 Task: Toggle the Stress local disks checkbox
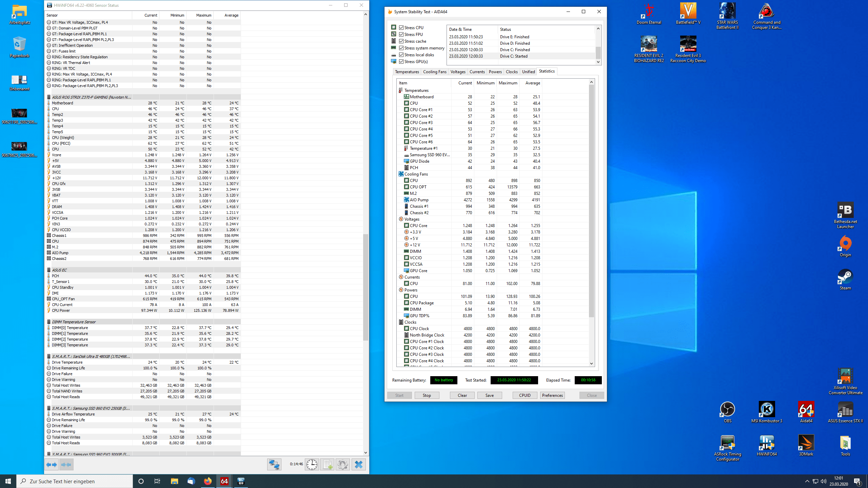401,55
